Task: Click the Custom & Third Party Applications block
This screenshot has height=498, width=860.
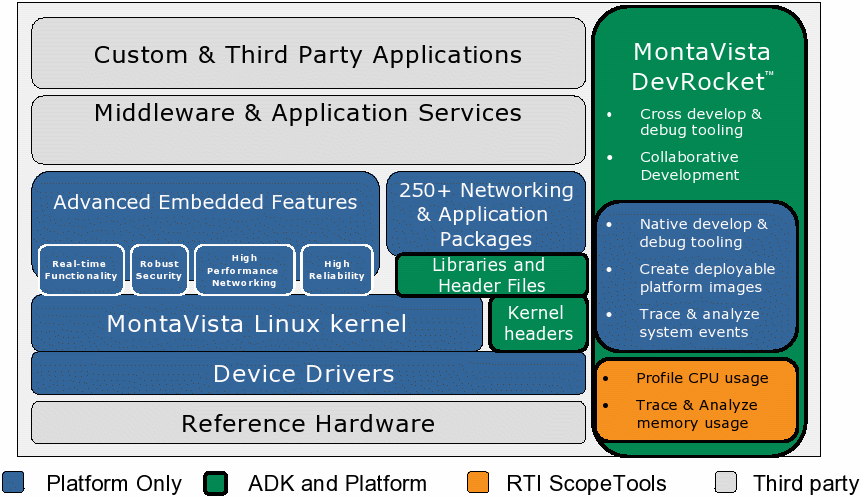Action: [308, 53]
